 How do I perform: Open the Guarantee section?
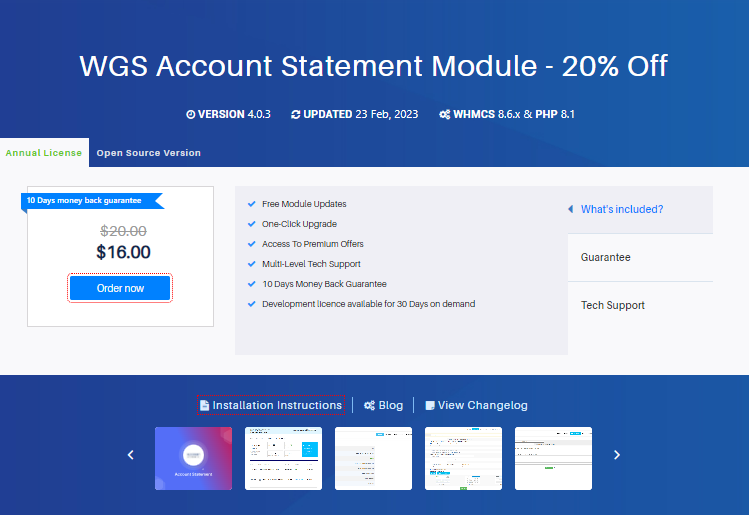point(640,258)
